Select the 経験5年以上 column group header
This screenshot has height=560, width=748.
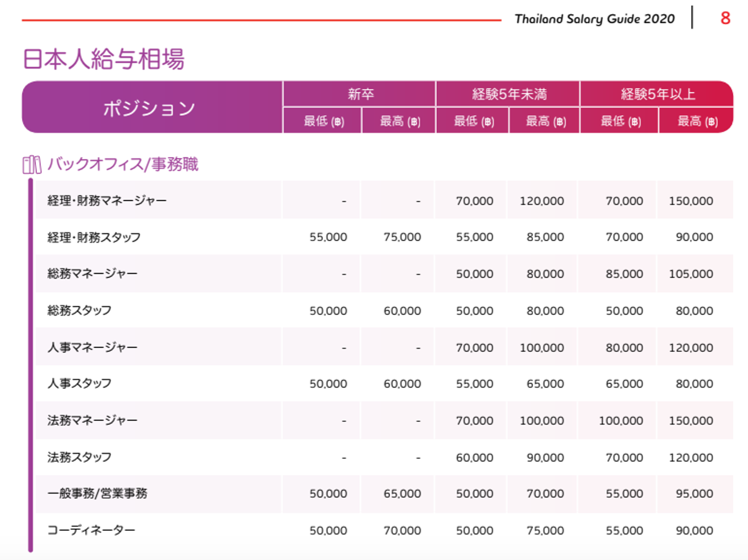tap(658, 94)
